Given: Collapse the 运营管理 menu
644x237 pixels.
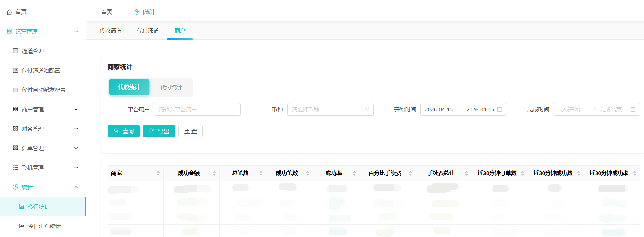Looking at the screenshot, I should click(x=76, y=31).
